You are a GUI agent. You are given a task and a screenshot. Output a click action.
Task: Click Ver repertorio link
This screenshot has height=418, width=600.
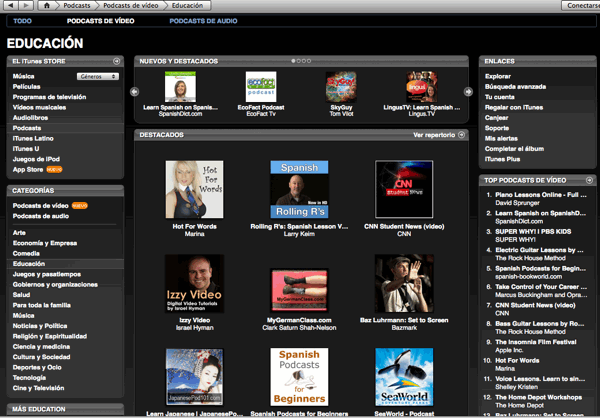coord(434,135)
